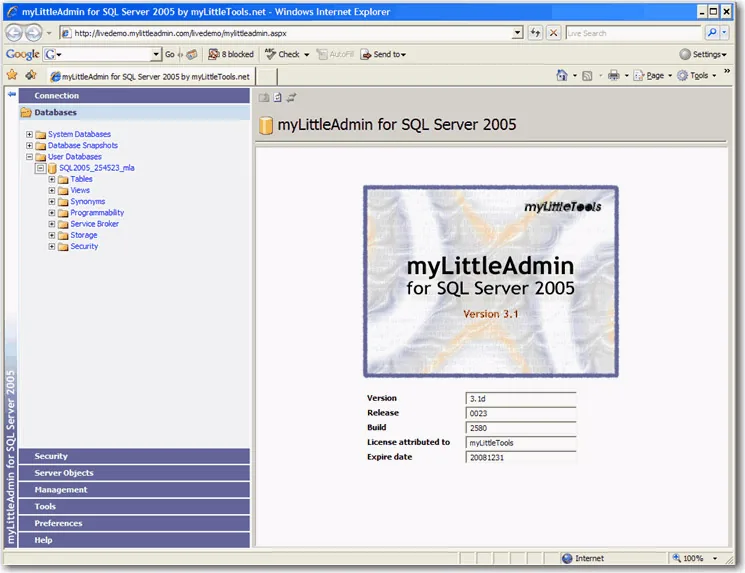Screen dimensions: 745x573
Task: Collapse the User Databases tree node
Action: [29, 157]
